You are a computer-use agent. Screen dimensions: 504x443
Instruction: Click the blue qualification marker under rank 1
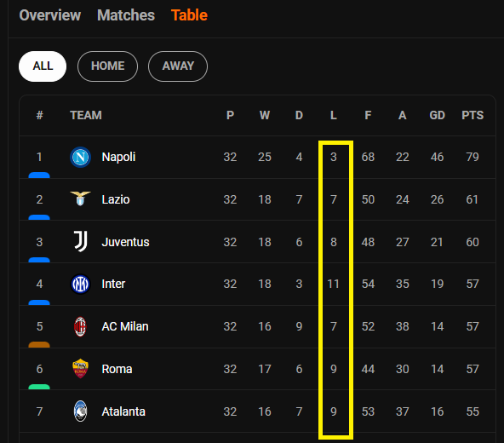tap(39, 175)
